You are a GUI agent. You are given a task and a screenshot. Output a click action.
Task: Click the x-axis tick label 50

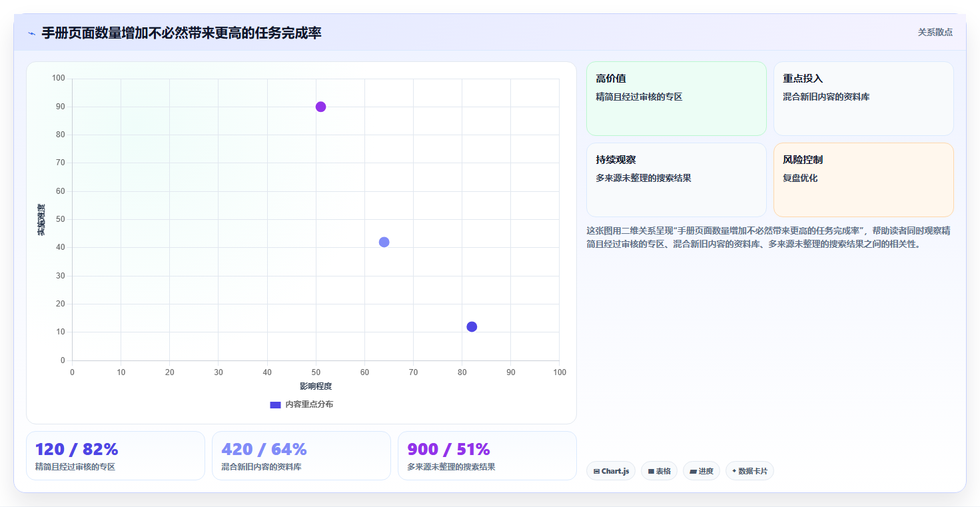coord(316,372)
